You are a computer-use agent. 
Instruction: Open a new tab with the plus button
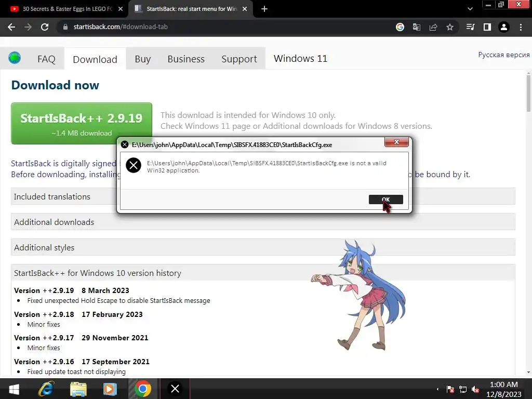[264, 9]
